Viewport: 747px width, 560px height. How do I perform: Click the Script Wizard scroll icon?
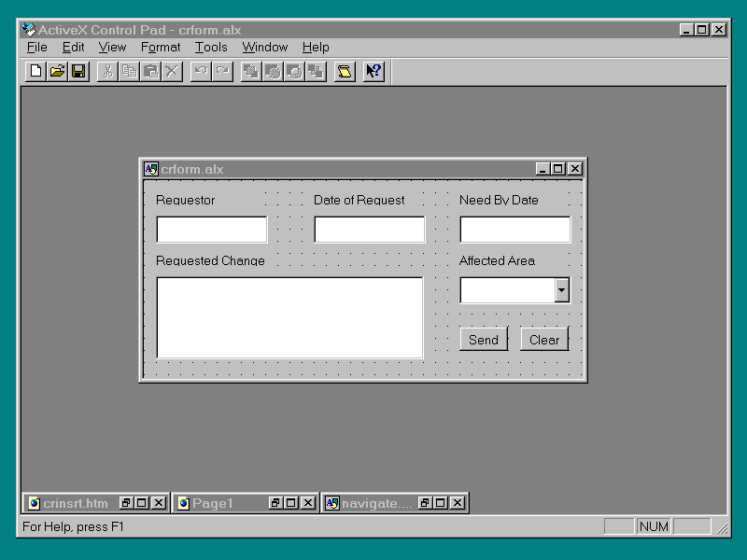click(345, 72)
